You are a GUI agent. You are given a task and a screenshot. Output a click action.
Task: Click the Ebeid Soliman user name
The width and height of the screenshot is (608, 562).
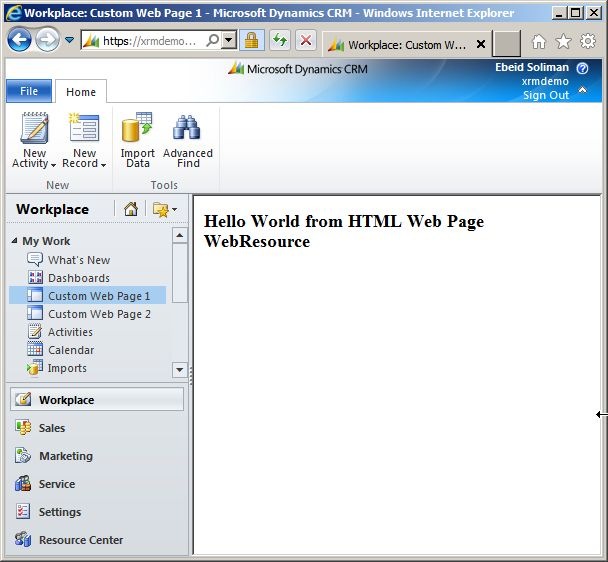(x=532, y=67)
